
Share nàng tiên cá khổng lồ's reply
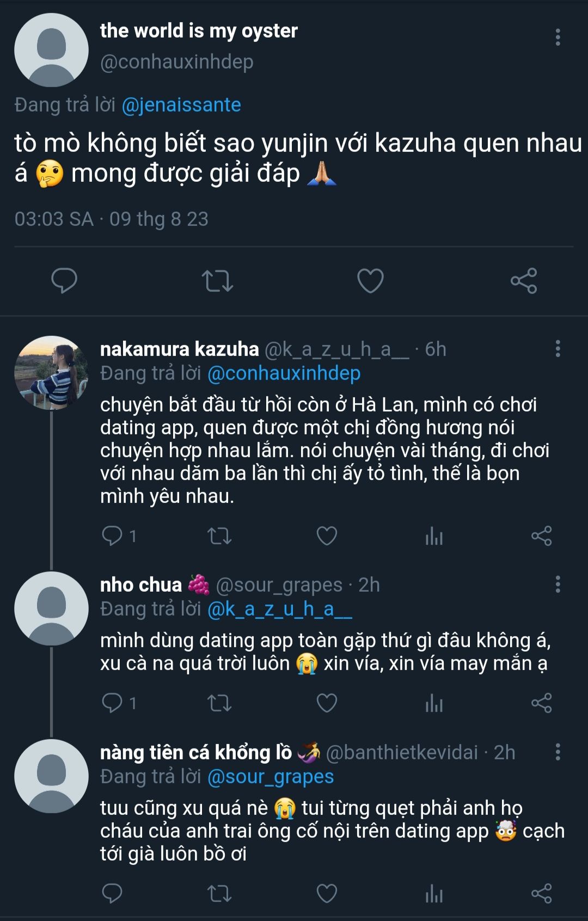pos(541,893)
